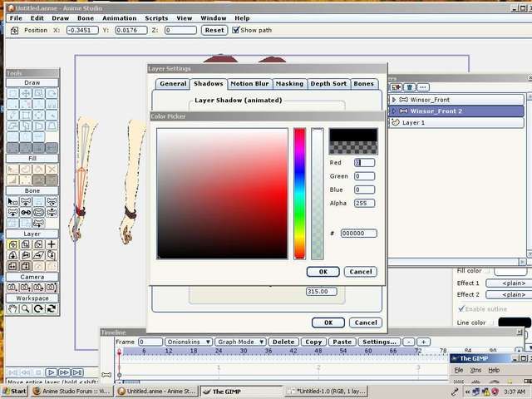Open layer settings via the ellipsis icon
This screenshot has height=399, width=532.
coord(423,87)
